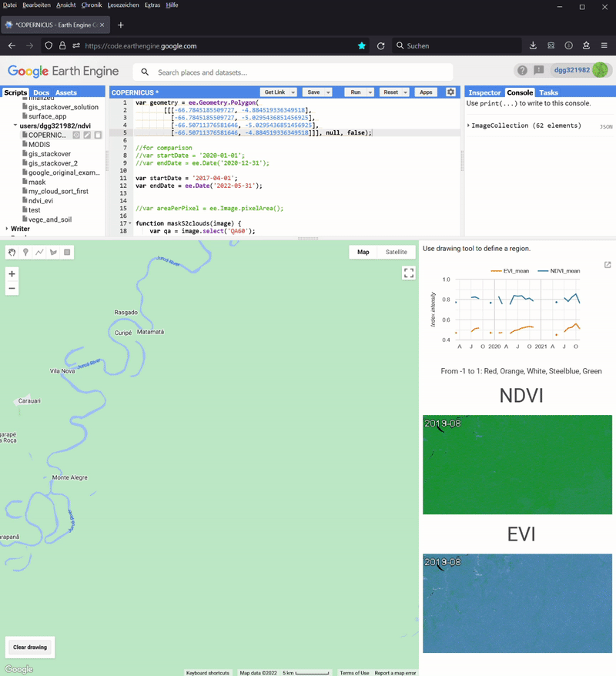Open the code editor settings gear
This screenshot has height=676, width=616.
(x=450, y=92)
